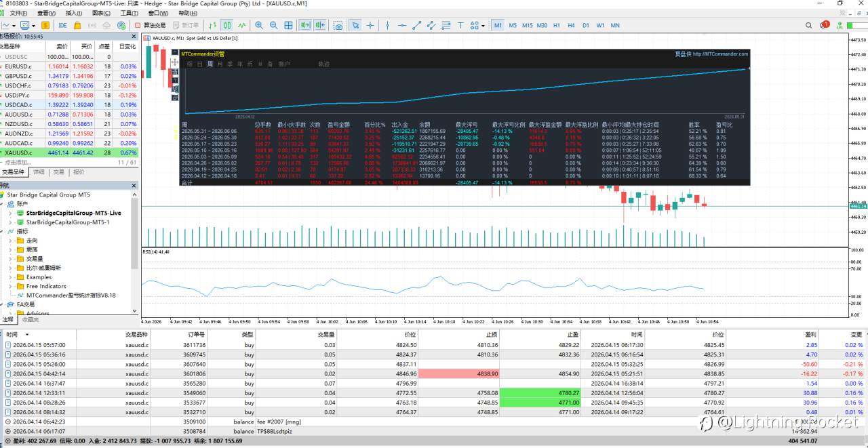
Task: Select EURUSD.c row in Market Watch
Action: point(69,66)
